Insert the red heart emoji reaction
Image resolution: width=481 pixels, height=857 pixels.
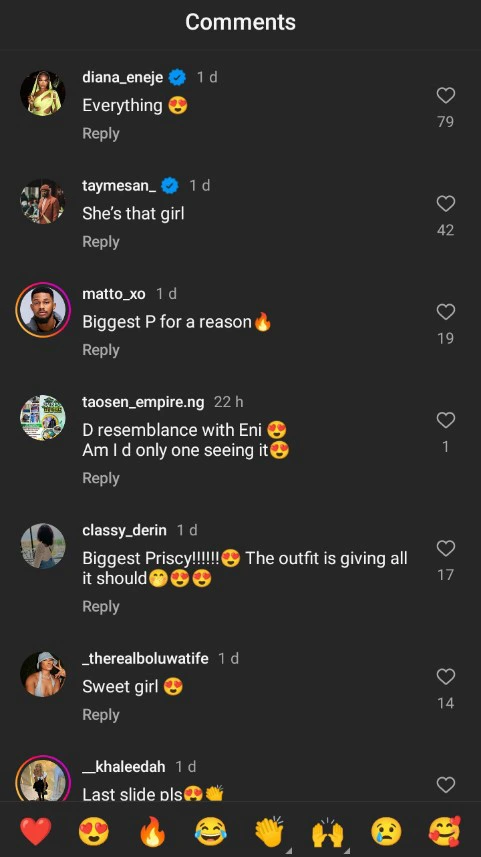pyautogui.click(x=36, y=831)
